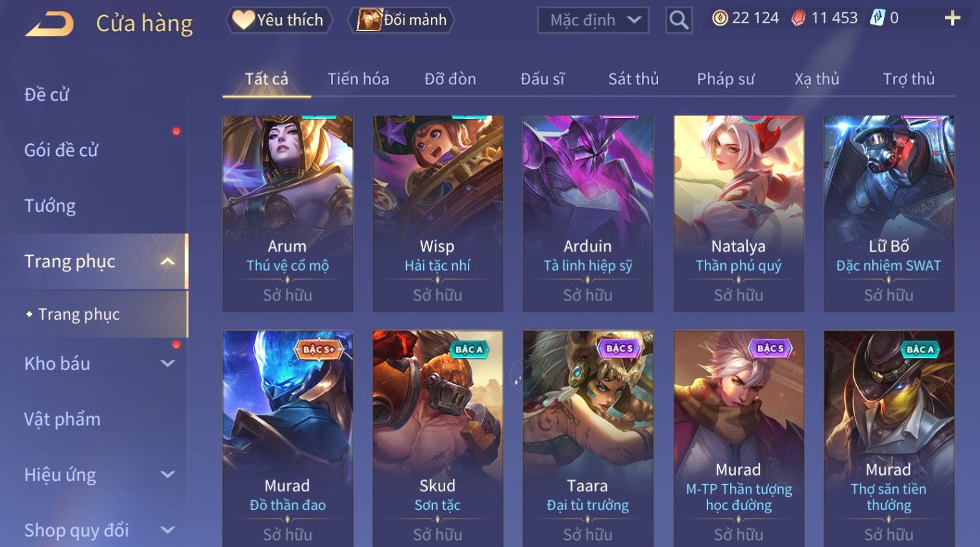Image resolution: width=980 pixels, height=547 pixels.
Task: Click the red gem currency icon
Action: click(799, 18)
